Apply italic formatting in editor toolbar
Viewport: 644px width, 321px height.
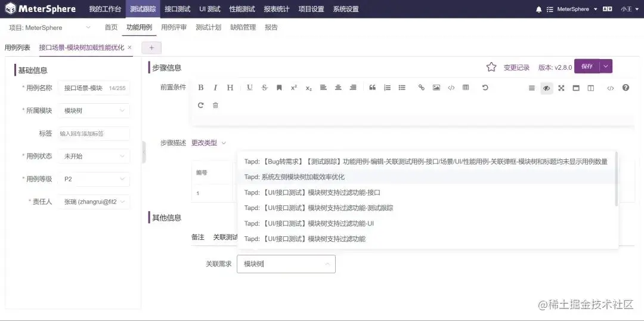tap(215, 88)
